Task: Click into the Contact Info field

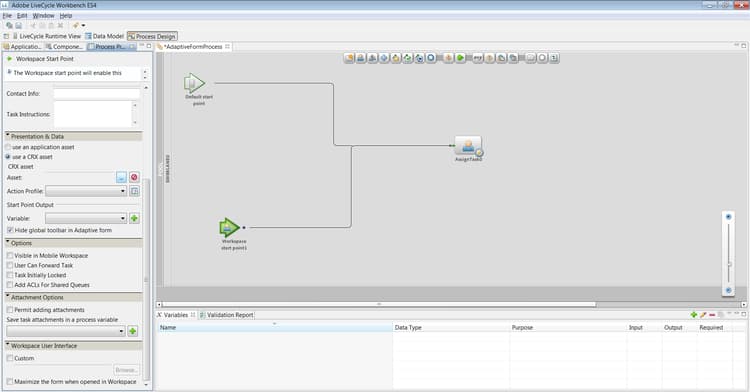Action: pos(97,94)
